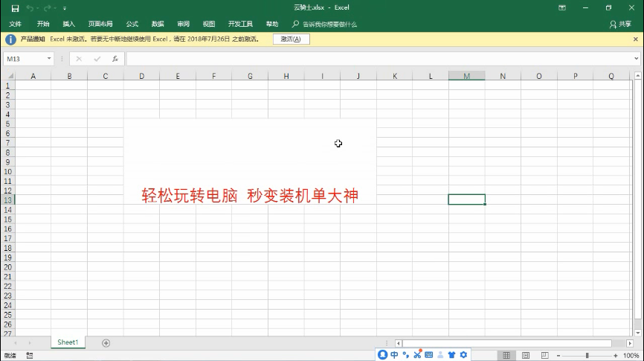Open the 插入 Insert ribbon tab
The image size is (644, 361).
pyautogui.click(x=68, y=25)
